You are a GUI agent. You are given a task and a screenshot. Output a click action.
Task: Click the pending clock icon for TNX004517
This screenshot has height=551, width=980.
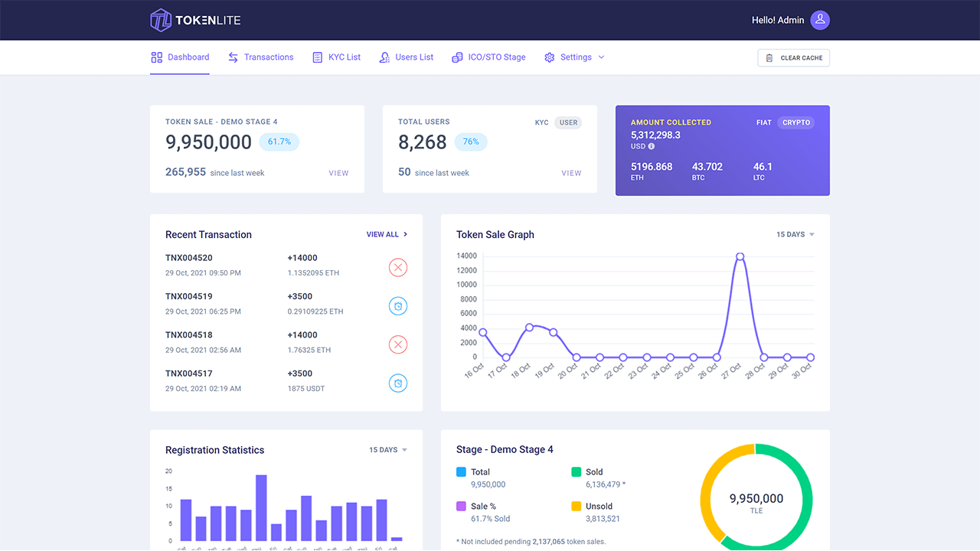397,383
